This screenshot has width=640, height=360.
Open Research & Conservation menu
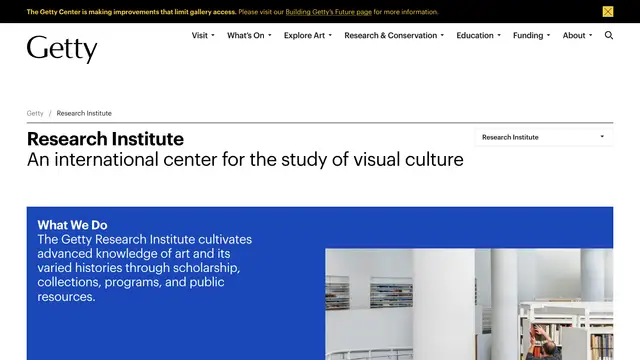[x=394, y=36]
